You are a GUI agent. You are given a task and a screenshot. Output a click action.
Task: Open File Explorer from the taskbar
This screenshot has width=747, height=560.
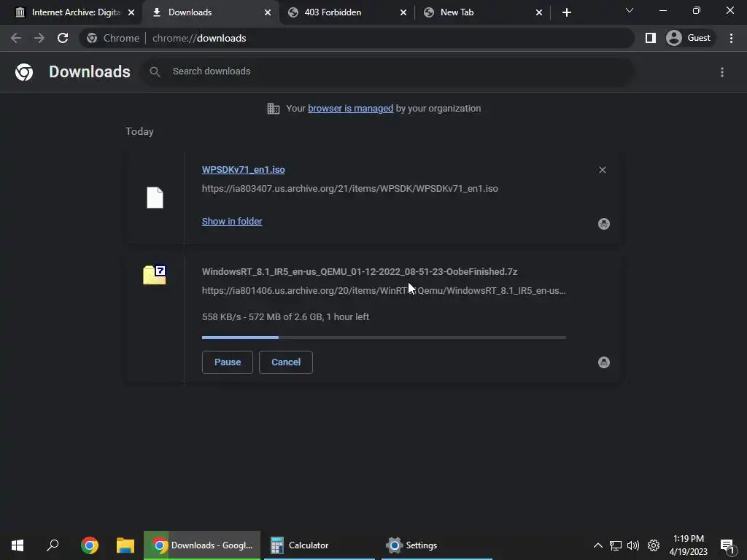(x=125, y=545)
